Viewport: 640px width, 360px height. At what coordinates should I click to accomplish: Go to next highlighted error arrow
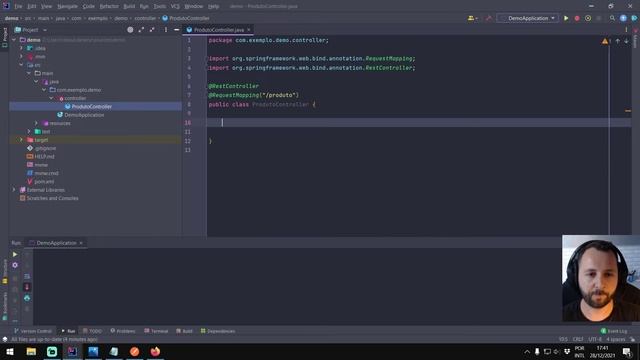click(x=626, y=41)
